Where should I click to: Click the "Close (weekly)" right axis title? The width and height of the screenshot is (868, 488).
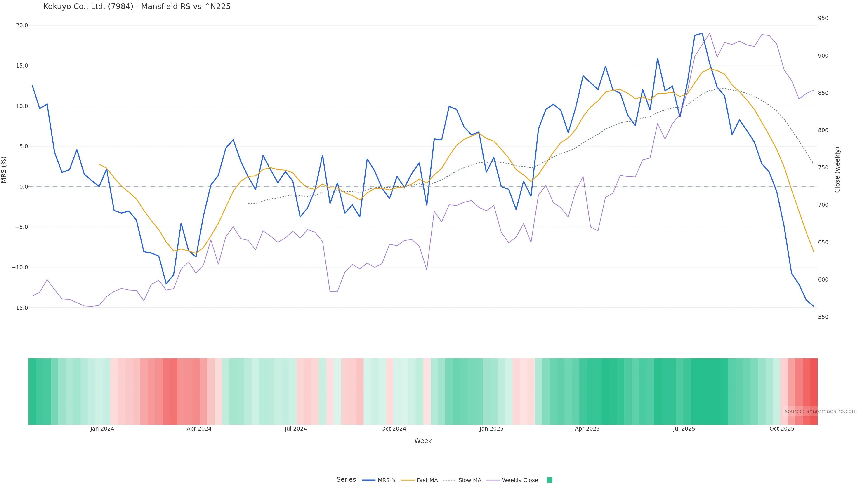(x=837, y=170)
